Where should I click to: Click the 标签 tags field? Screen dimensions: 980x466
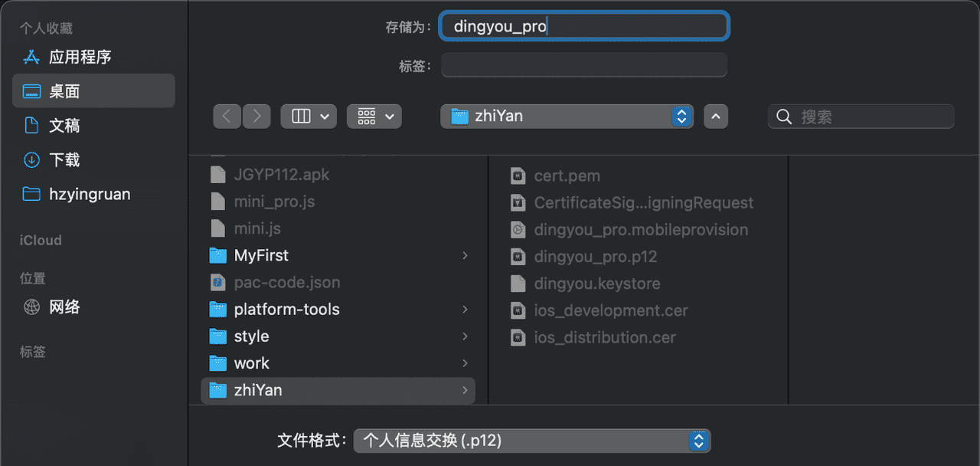[583, 65]
